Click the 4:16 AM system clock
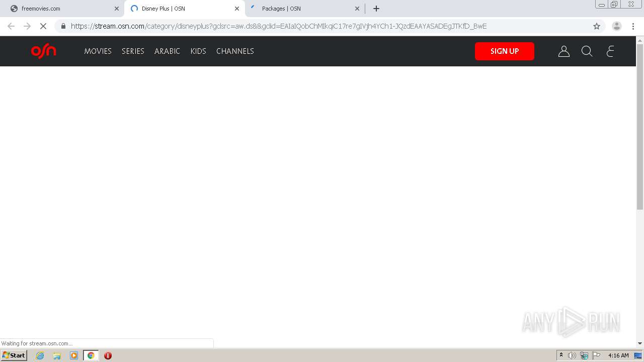Image resolution: width=644 pixels, height=362 pixels. pos(618,355)
